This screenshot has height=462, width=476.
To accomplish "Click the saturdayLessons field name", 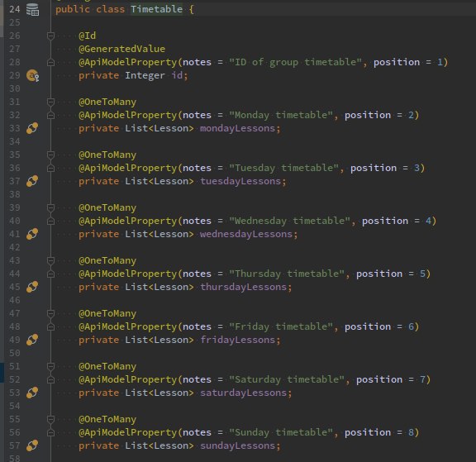I will coord(244,393).
